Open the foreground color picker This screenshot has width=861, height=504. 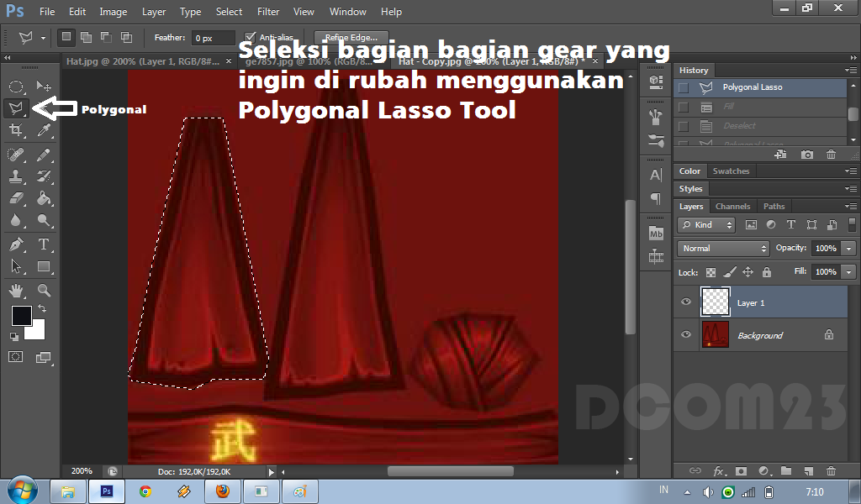(x=21, y=317)
